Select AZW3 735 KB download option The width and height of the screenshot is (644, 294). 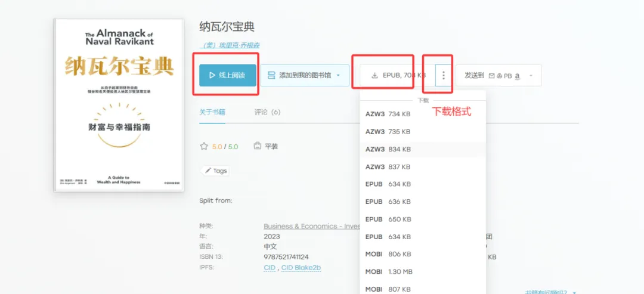coord(423,132)
